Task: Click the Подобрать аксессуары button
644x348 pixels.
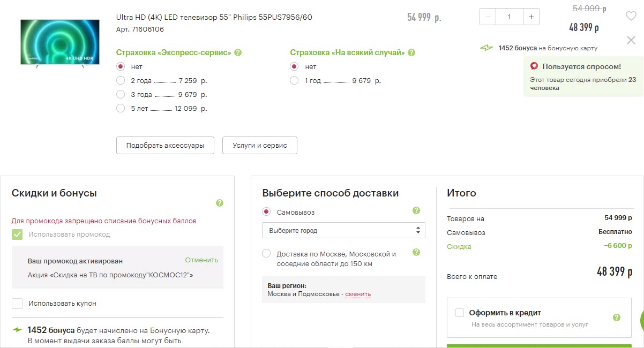Action: pos(165,145)
